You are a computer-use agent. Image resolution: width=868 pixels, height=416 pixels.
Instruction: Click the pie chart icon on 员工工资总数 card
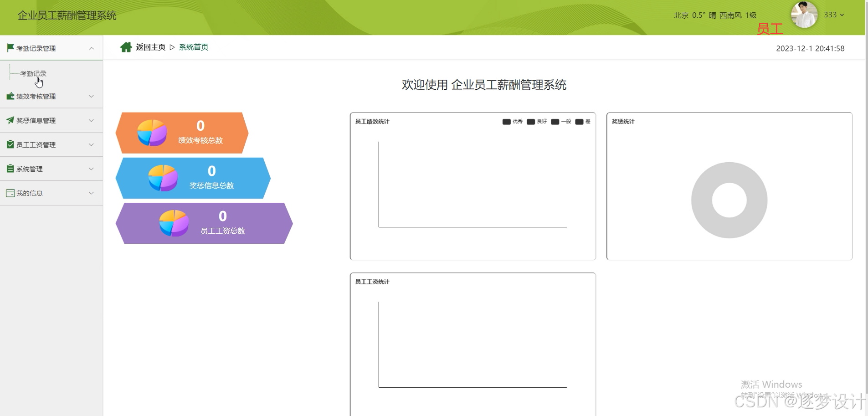(x=174, y=223)
